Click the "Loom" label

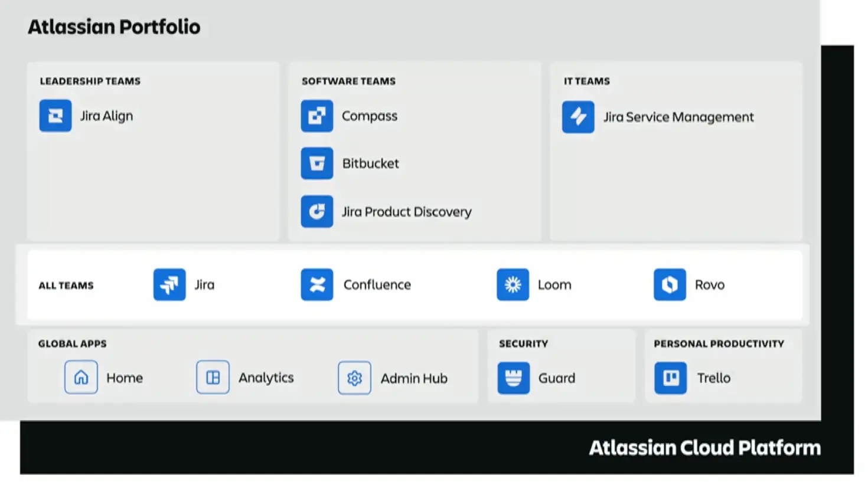click(554, 285)
